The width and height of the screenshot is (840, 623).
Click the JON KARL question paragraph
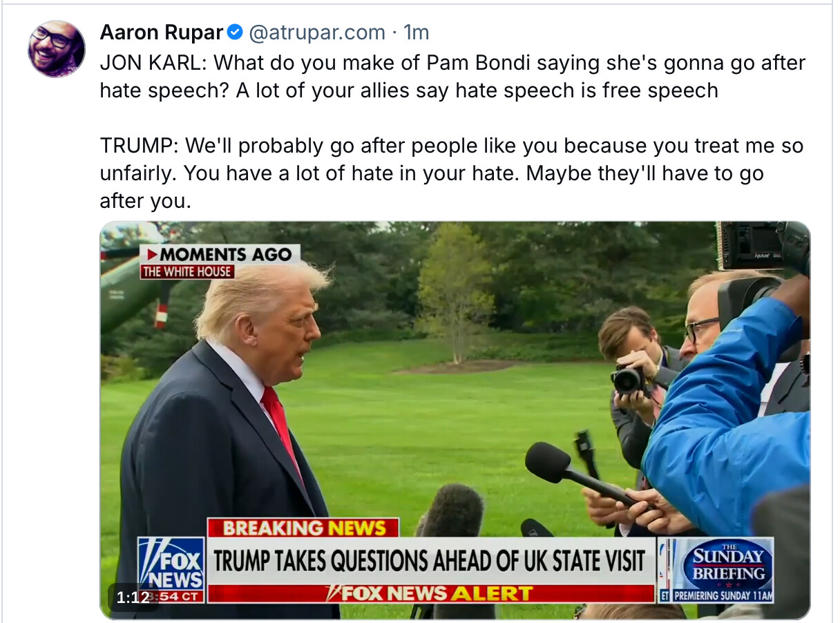pyautogui.click(x=452, y=76)
